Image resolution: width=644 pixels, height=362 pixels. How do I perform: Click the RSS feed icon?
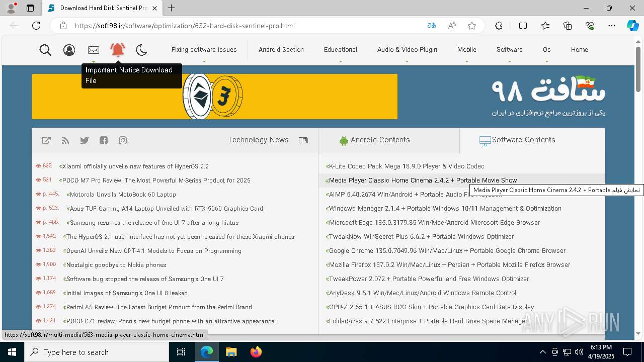click(x=65, y=140)
